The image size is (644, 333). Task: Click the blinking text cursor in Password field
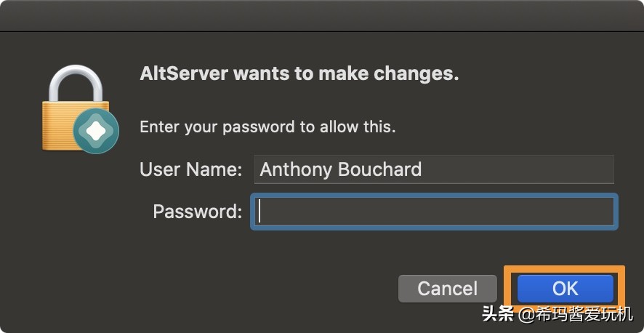(x=261, y=212)
